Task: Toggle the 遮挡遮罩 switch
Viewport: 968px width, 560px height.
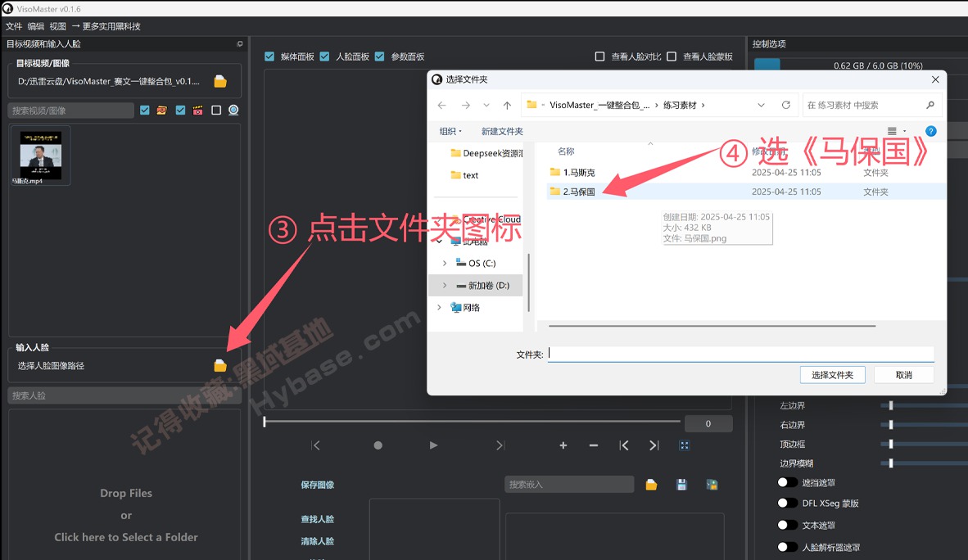Action: coord(788,482)
